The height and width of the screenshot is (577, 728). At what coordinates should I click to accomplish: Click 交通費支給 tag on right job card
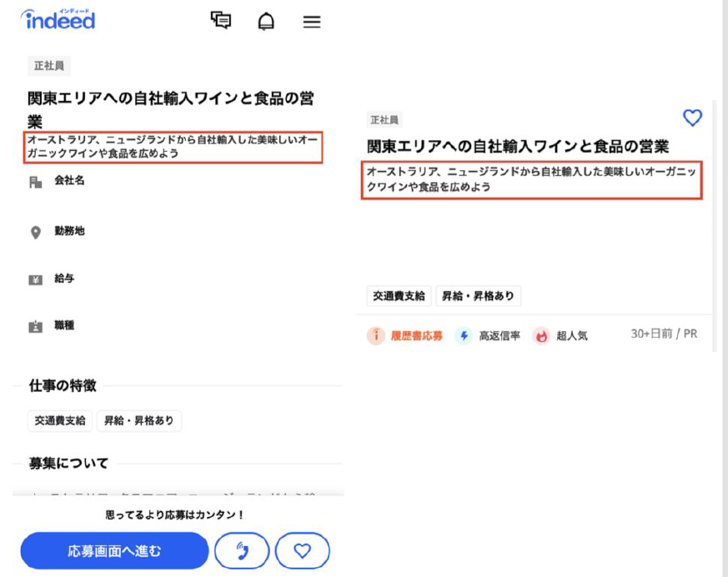point(399,296)
